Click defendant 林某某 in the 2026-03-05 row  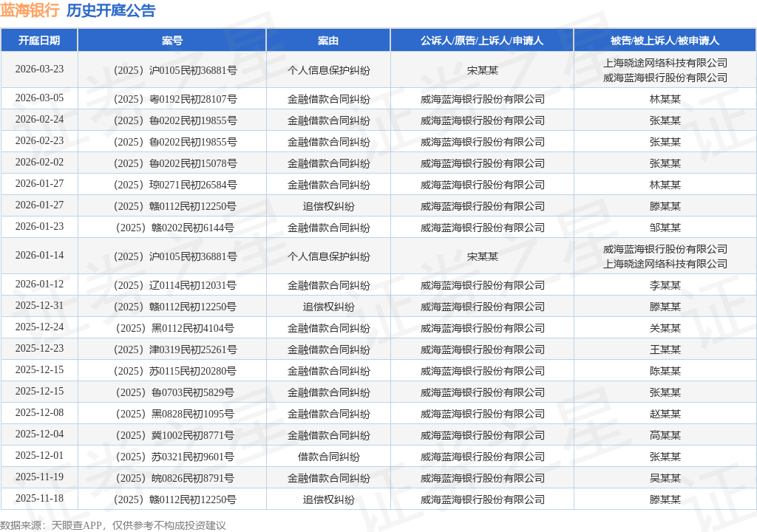tap(665, 100)
